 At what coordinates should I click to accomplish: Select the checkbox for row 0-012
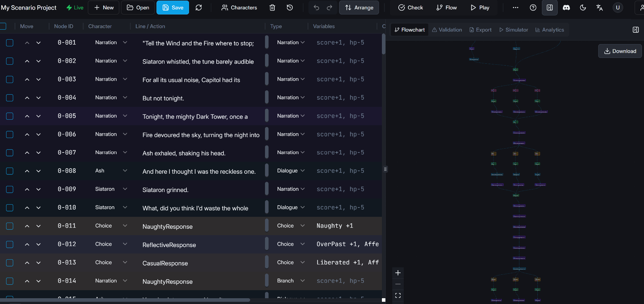10,244
